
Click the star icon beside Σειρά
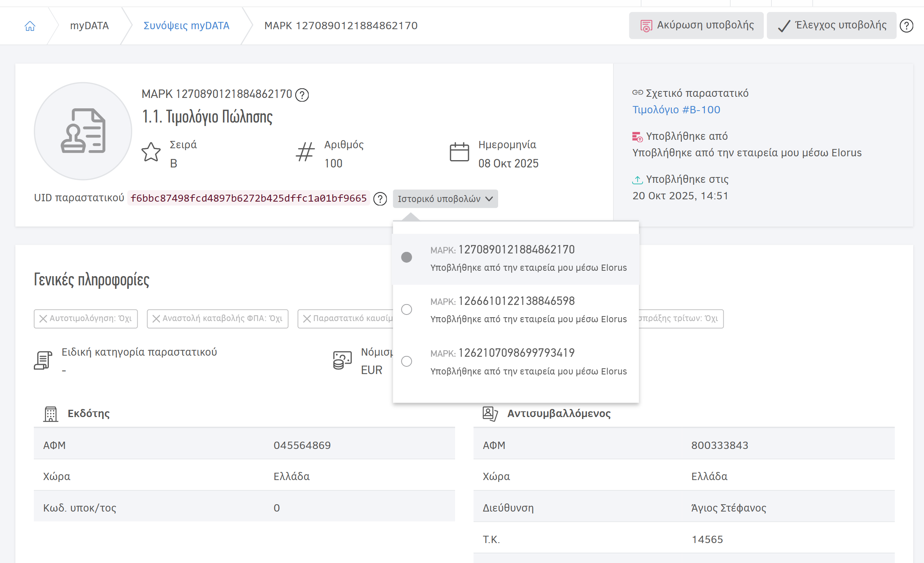[x=151, y=152]
